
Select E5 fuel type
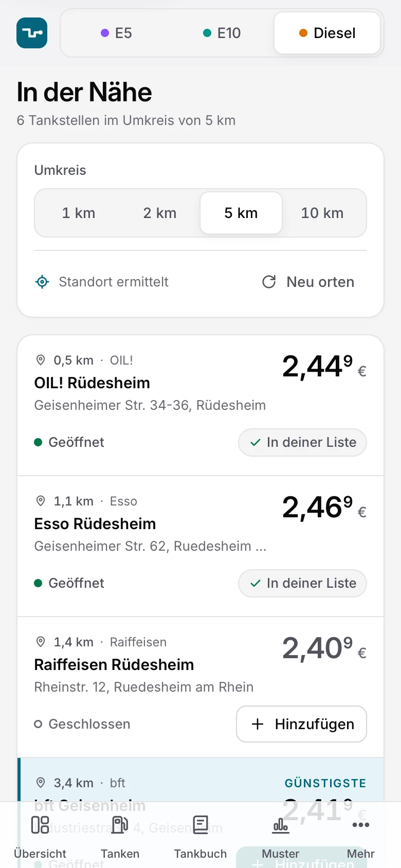click(x=117, y=33)
